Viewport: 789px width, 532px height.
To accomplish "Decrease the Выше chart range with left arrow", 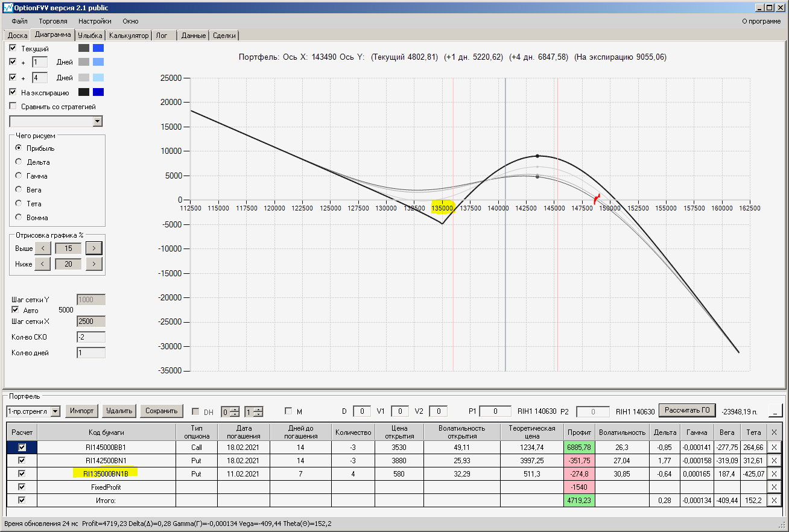I will tap(43, 248).
